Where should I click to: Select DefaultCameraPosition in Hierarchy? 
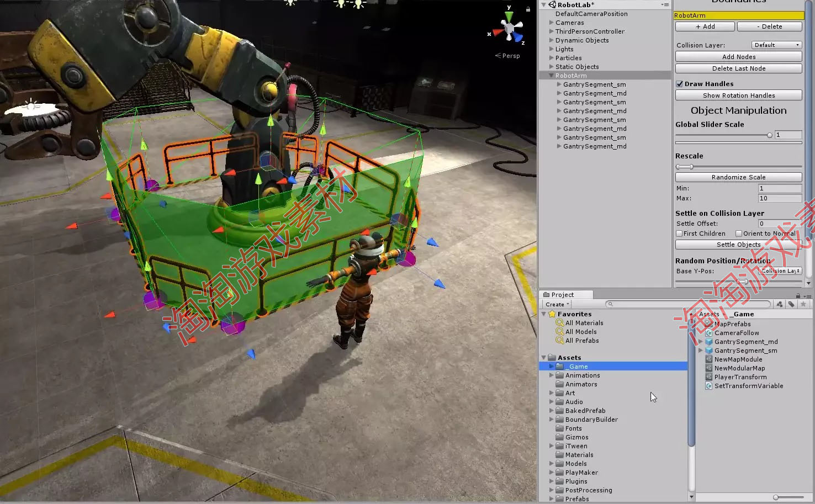pos(591,14)
